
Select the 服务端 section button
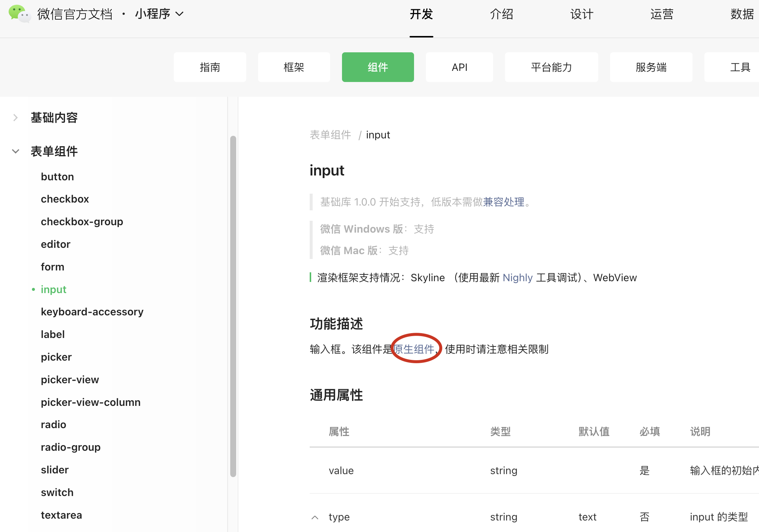pyautogui.click(x=651, y=67)
